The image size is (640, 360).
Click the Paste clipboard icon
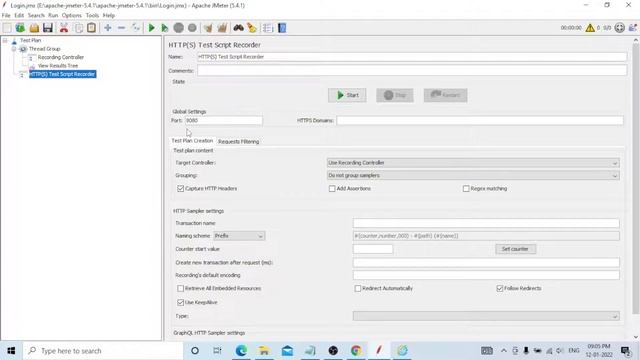[91, 28]
